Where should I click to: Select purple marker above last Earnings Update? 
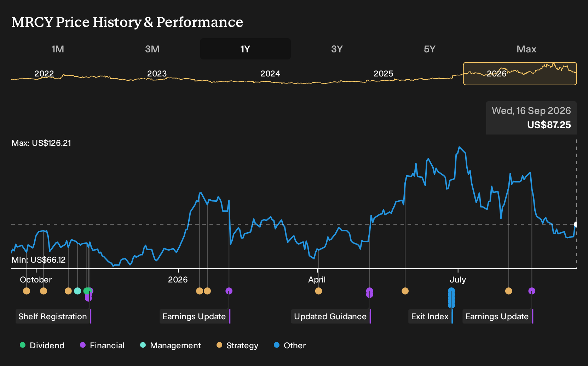tap(532, 291)
